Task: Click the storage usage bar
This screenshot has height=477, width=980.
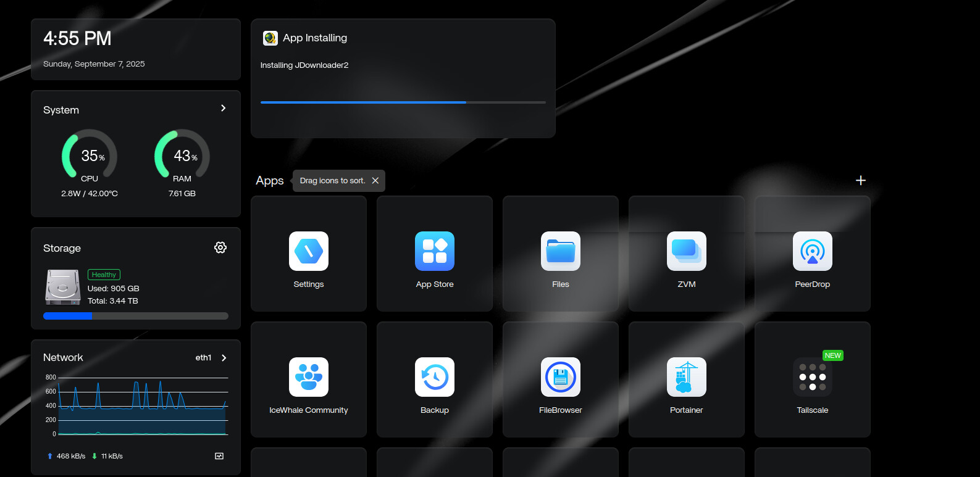Action: (x=136, y=316)
